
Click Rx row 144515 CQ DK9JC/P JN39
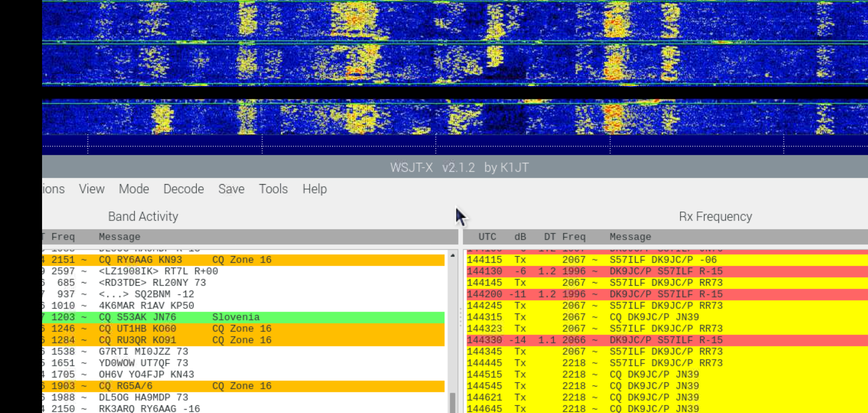[x=667, y=375]
